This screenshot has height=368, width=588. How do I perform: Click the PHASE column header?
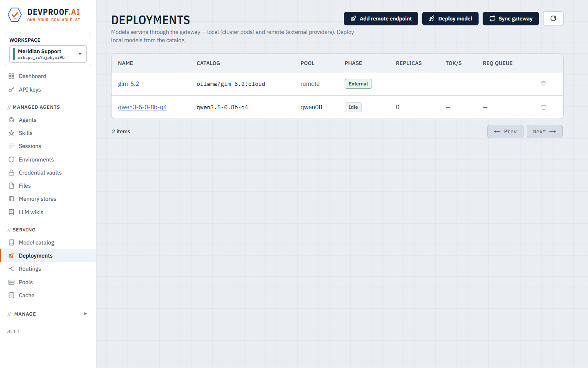click(x=353, y=63)
